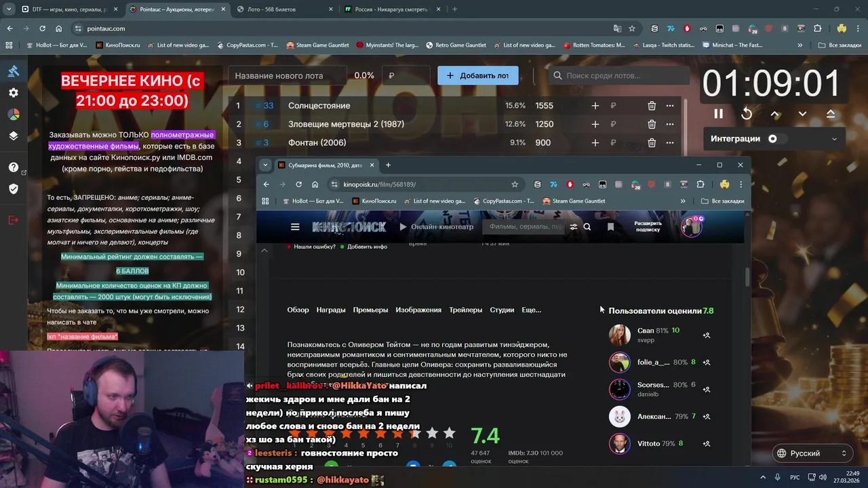Click the red logout sidebar icon
This screenshot has width=868, height=488.
[x=14, y=220]
